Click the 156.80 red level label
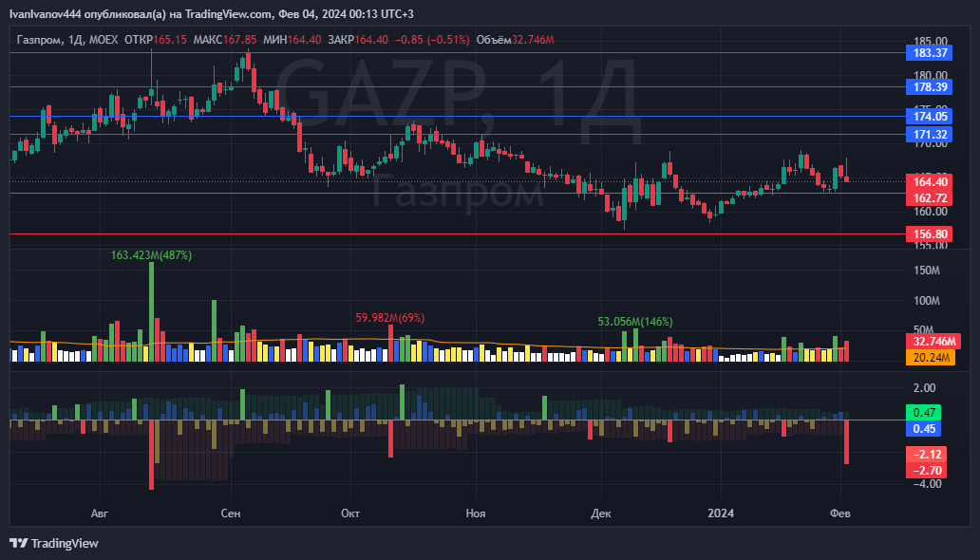The width and height of the screenshot is (980, 560). click(929, 234)
